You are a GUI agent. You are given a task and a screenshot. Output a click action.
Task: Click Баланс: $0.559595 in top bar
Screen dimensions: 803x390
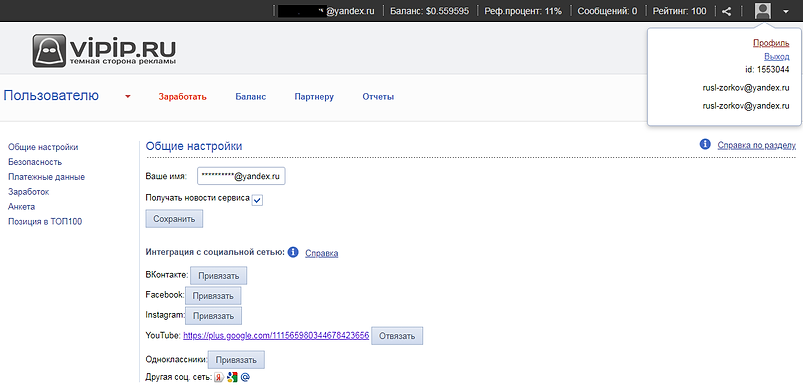pyautogui.click(x=429, y=11)
